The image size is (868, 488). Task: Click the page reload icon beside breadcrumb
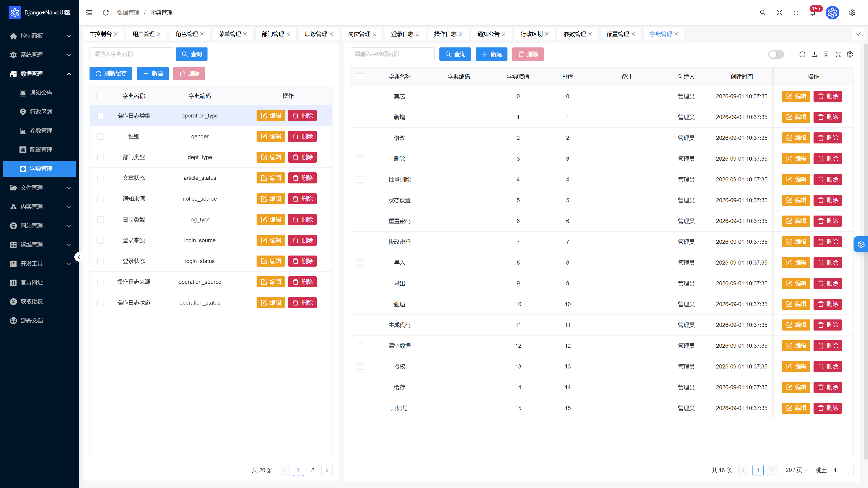click(x=106, y=12)
